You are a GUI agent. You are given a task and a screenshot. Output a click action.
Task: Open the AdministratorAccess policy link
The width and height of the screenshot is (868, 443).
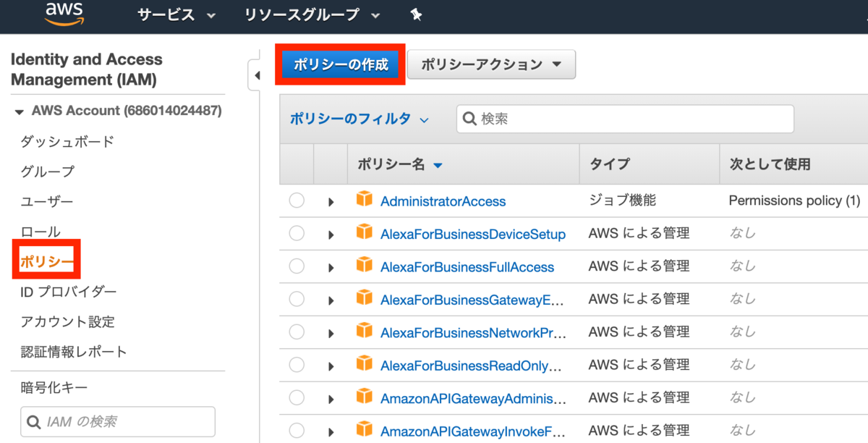443,201
